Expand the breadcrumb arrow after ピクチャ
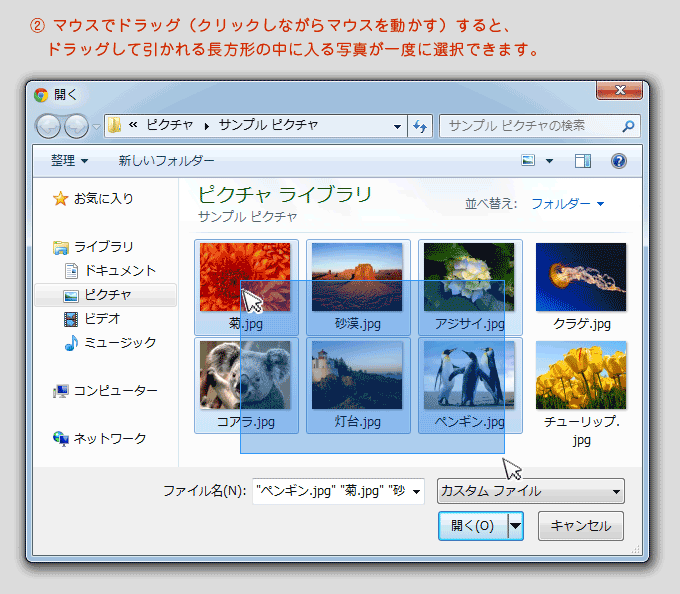 (x=206, y=126)
